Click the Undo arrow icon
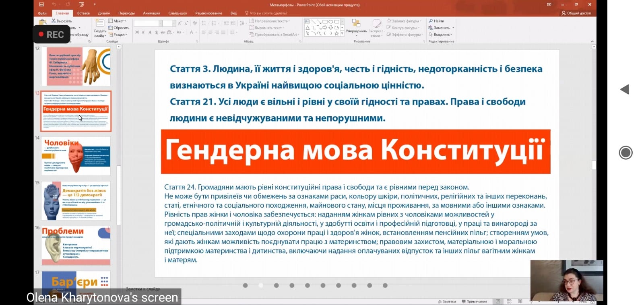Screen dimensions: 644x305 (x=54, y=4)
